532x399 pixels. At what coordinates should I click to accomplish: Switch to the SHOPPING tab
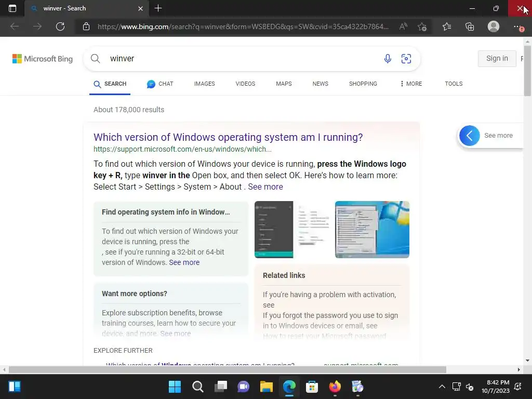pos(363,84)
